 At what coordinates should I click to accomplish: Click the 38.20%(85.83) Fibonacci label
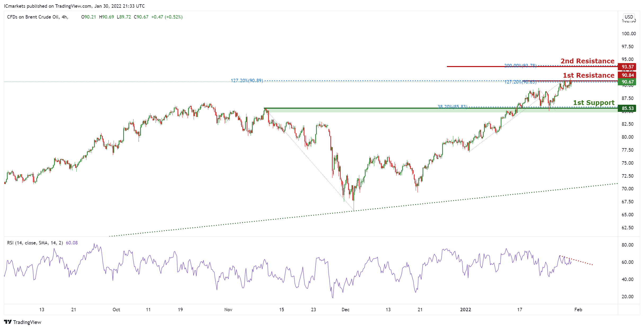452,107
